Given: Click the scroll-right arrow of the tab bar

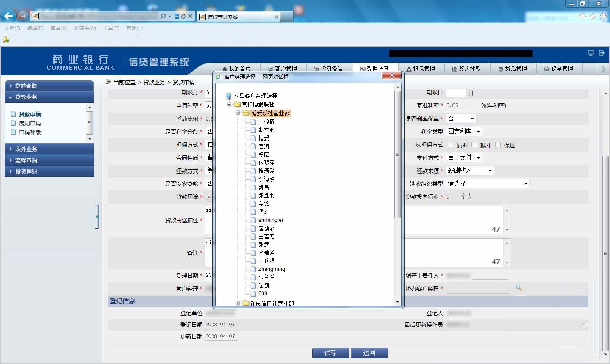Looking at the screenshot, I should click(x=603, y=69).
